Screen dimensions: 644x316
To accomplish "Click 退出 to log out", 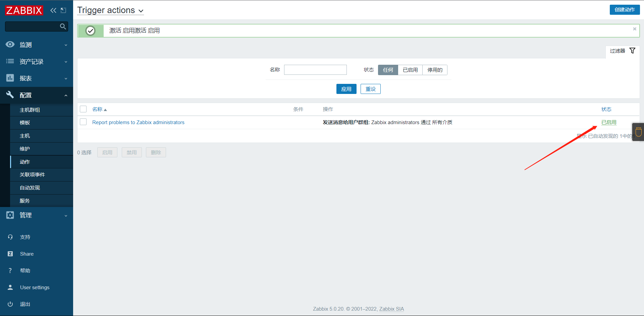I will point(25,304).
